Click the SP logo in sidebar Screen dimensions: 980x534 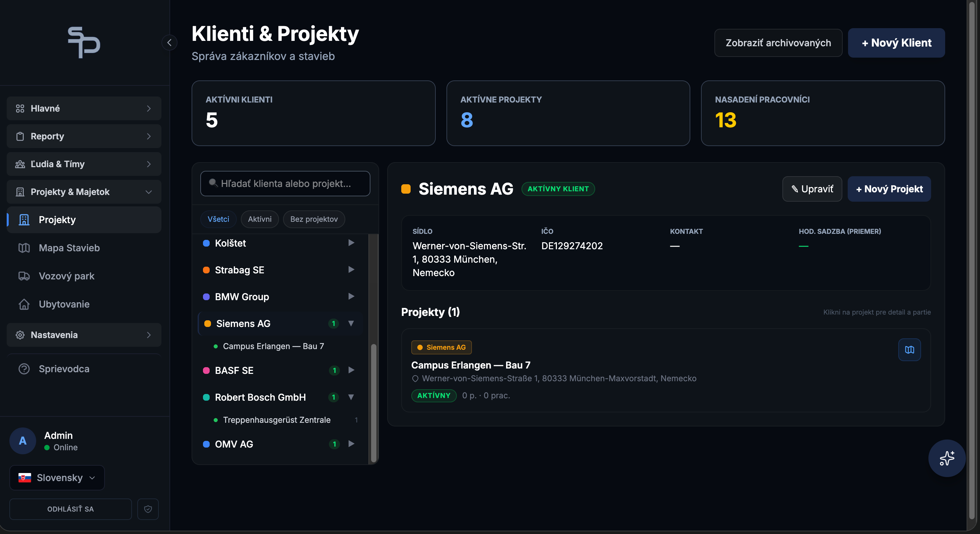tap(84, 42)
